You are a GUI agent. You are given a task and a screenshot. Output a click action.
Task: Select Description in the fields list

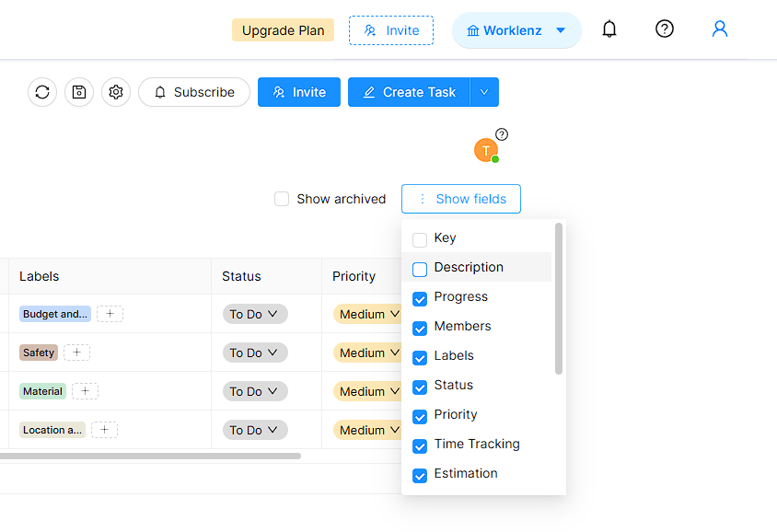coord(469,268)
